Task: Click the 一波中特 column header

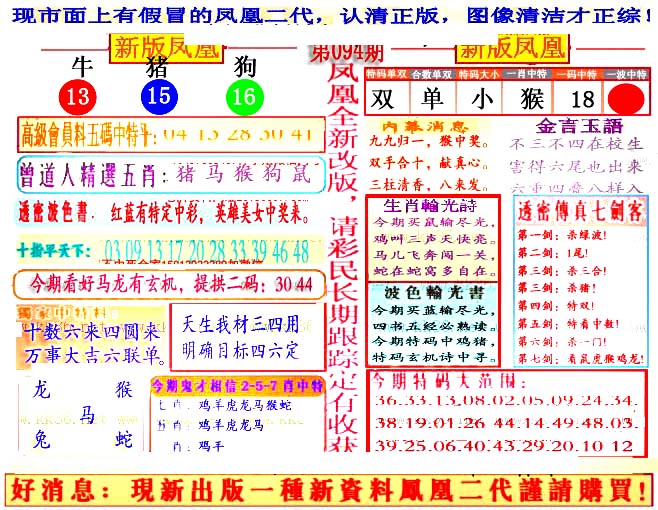Action: pos(626,74)
